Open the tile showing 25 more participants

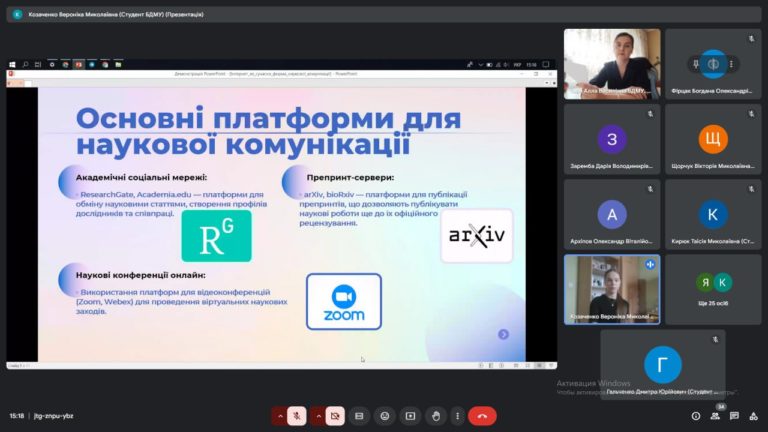point(713,289)
